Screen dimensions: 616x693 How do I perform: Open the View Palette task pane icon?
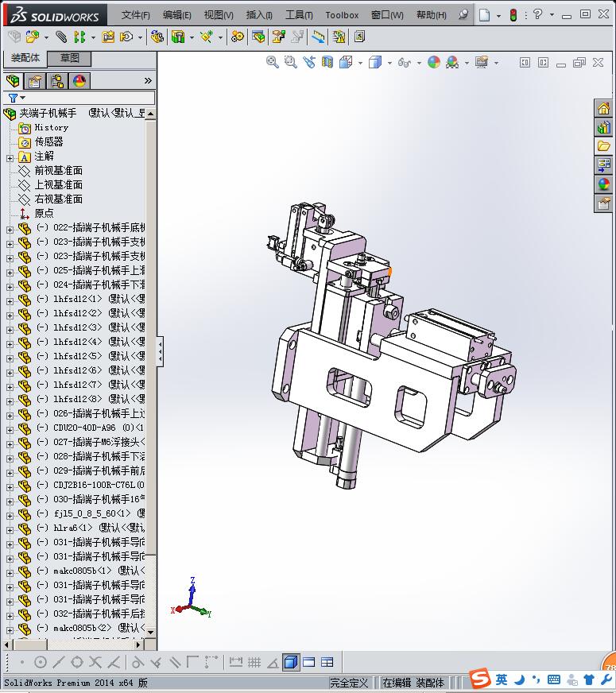coord(603,165)
